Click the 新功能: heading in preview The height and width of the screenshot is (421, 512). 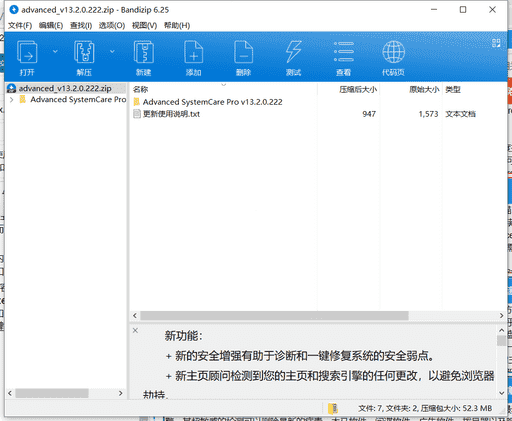click(x=183, y=336)
